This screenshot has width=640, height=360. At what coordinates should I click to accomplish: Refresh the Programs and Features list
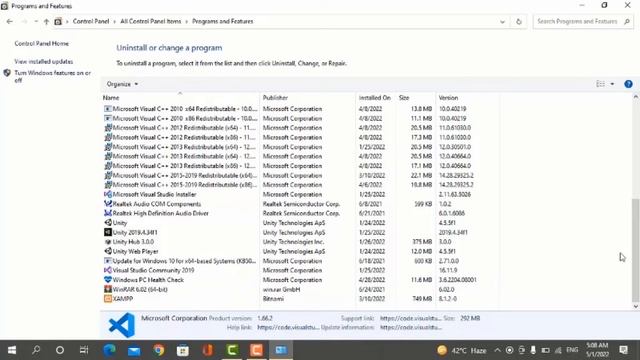[519, 22]
